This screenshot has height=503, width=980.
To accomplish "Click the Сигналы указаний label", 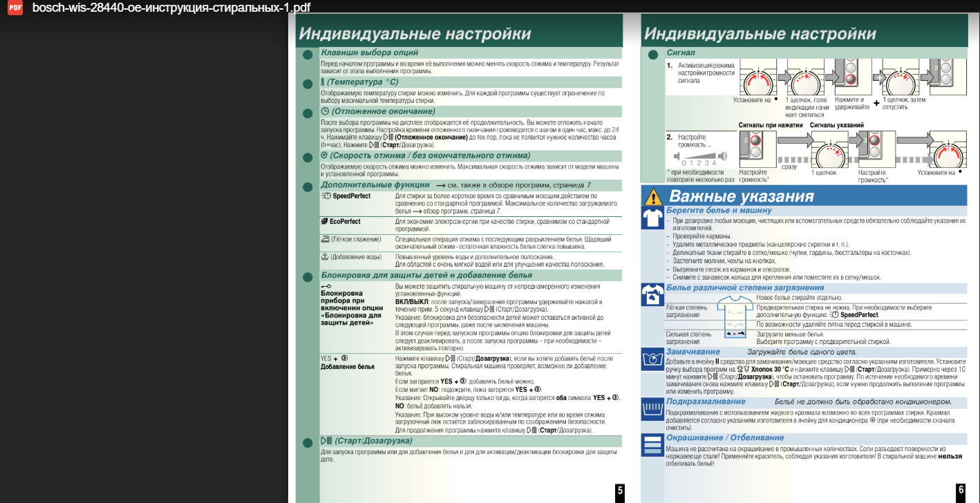I will (x=836, y=125).
